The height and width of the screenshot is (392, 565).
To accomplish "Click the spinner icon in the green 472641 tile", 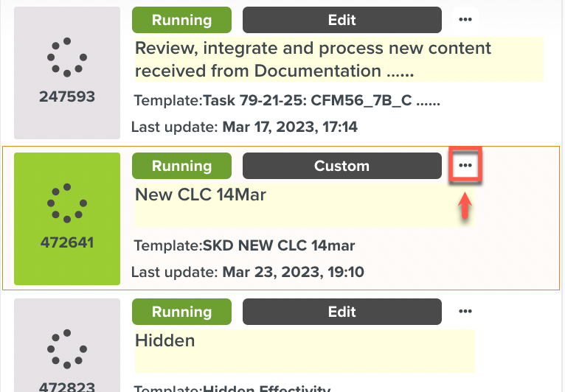I will 67,203.
